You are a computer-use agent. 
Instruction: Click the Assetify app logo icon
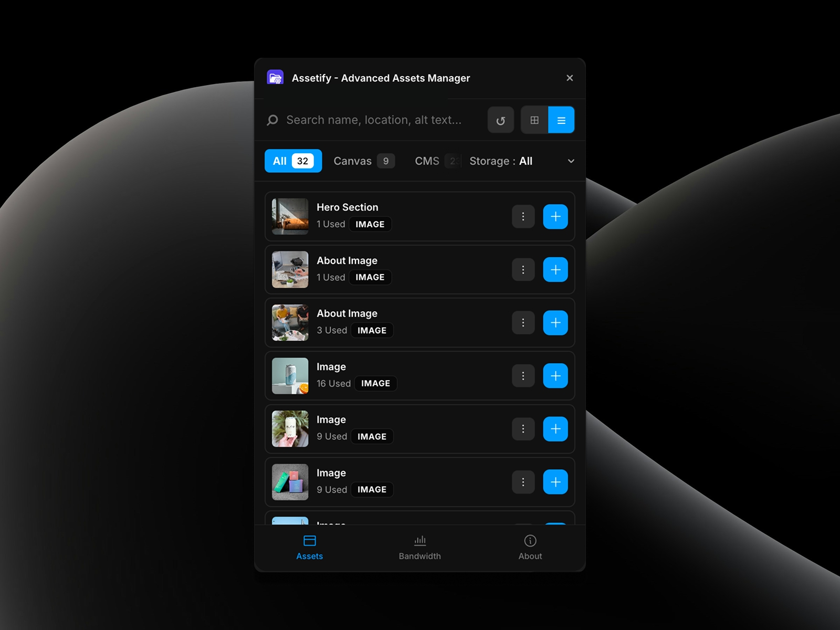tap(275, 78)
